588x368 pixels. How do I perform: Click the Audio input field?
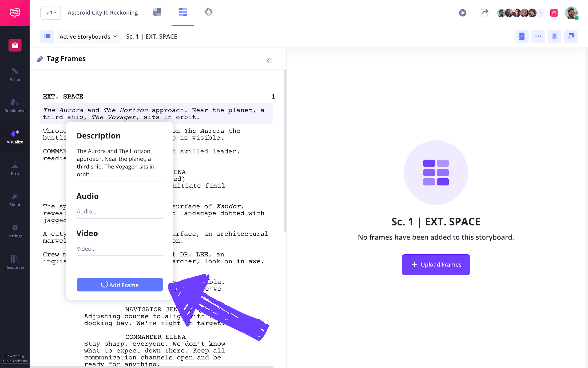point(120,212)
